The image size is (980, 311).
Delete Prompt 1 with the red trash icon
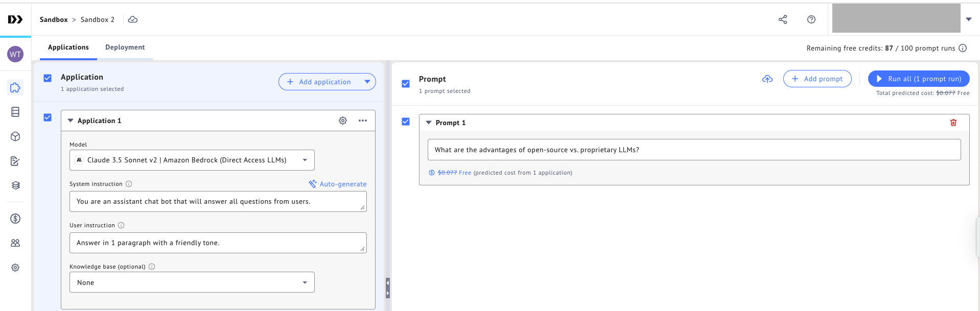(x=953, y=123)
